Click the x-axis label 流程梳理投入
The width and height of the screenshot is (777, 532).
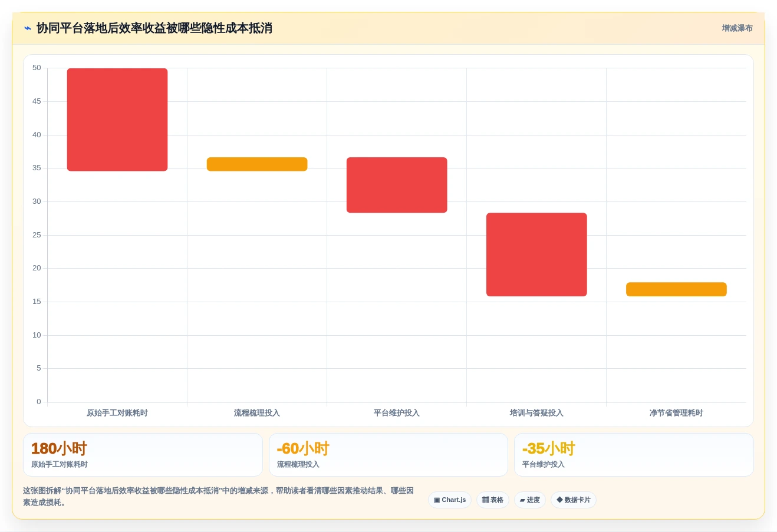(257, 413)
